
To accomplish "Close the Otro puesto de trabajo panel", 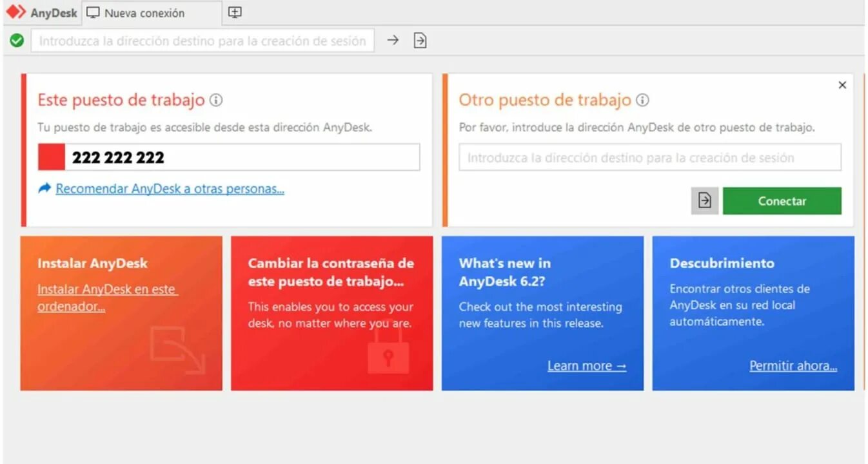I will [x=842, y=85].
